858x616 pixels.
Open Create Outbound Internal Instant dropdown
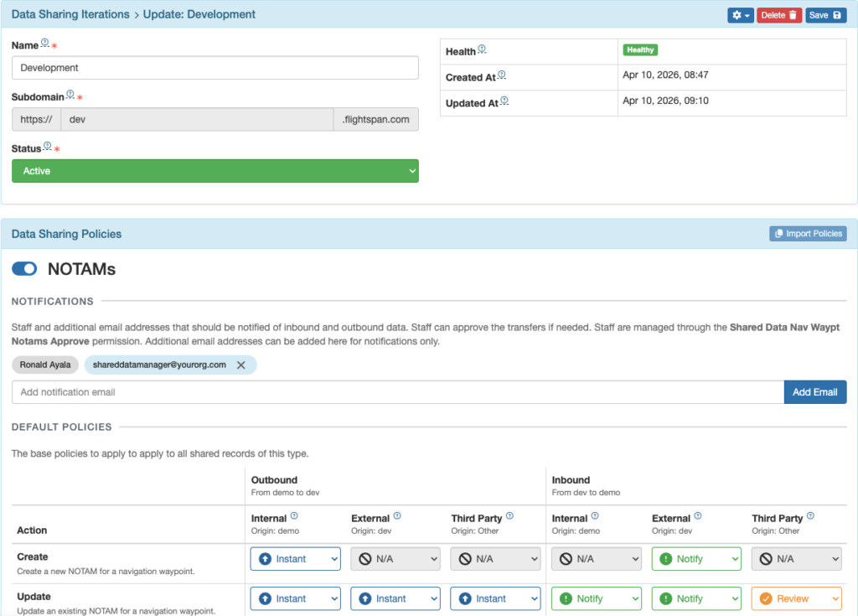(295, 559)
